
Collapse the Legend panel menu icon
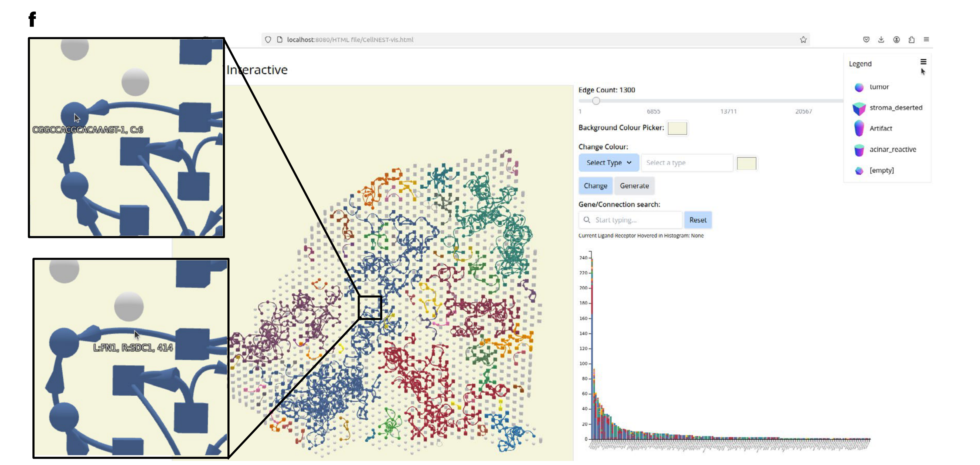point(923,62)
